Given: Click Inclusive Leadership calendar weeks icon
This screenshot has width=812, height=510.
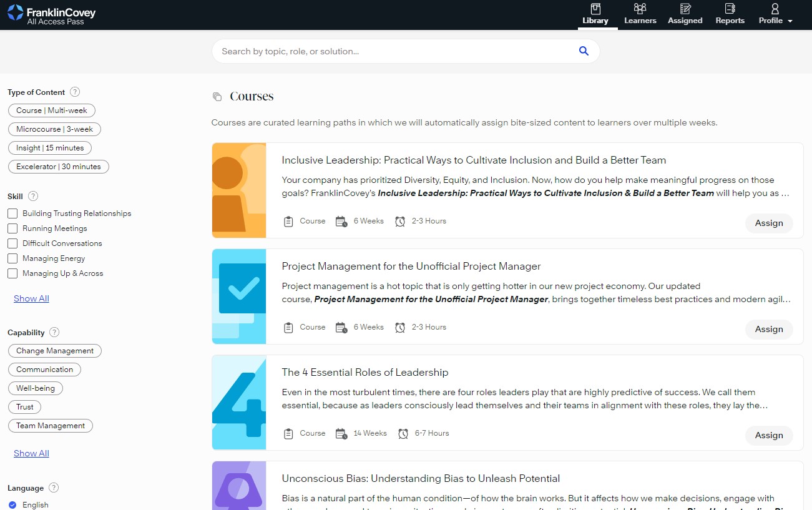Looking at the screenshot, I should pyautogui.click(x=341, y=221).
